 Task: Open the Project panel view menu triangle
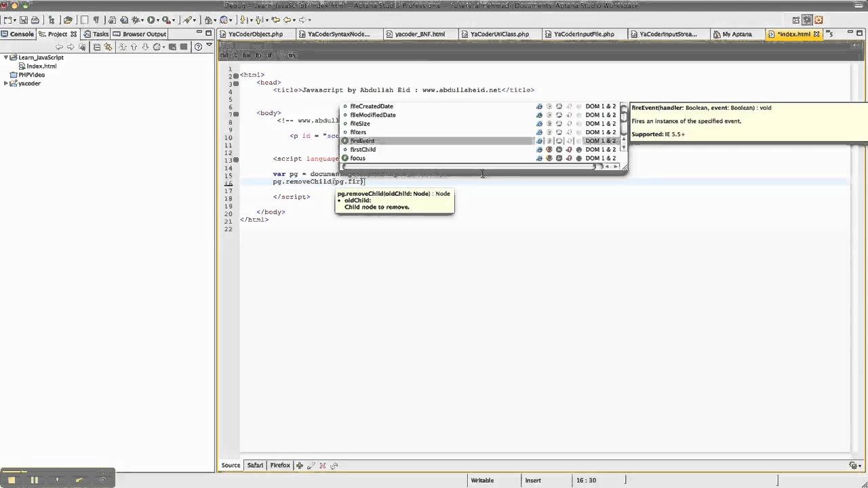click(x=209, y=46)
